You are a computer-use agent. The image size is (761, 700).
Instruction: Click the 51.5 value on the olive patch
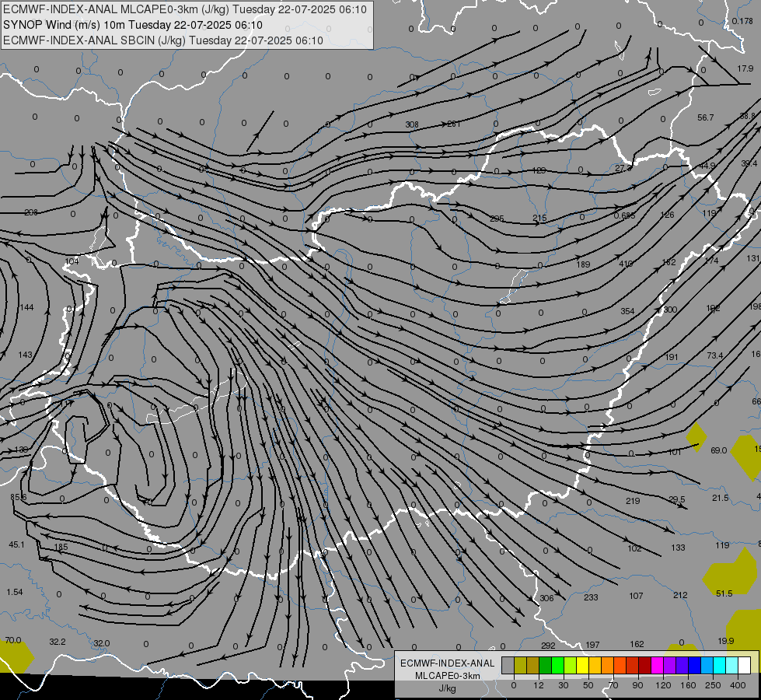click(724, 593)
